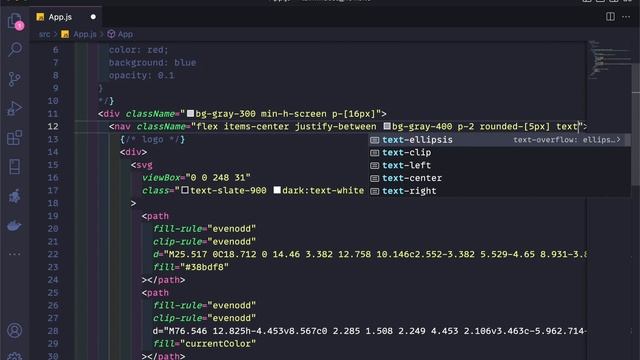Viewport: 640px width, 360px height.
Task: Click the 'opacity: 0.1' comment line
Action: [141, 76]
